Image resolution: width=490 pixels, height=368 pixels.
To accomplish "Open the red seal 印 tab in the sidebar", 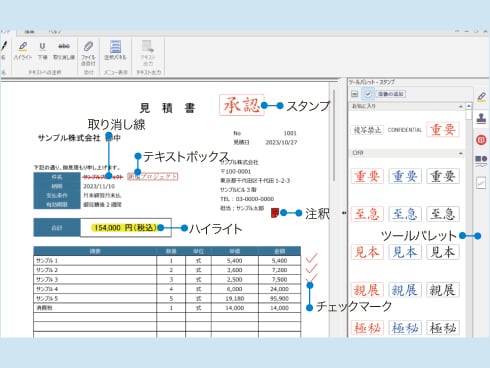I will [481, 140].
